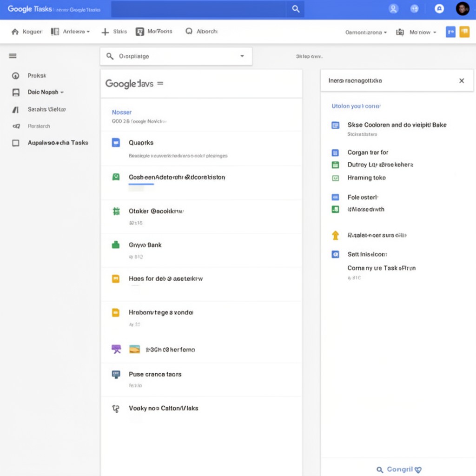Image resolution: width=476 pixels, height=476 pixels.
Task: Click the green CosbeenAdeterohr icon
Action: pyautogui.click(x=116, y=177)
